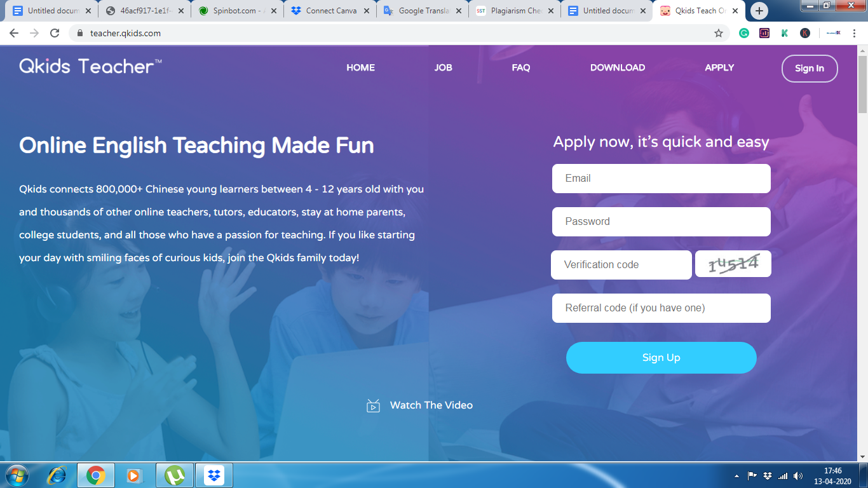Open the Chrome three-dot menu
The width and height of the screenshot is (868, 488).
(853, 33)
